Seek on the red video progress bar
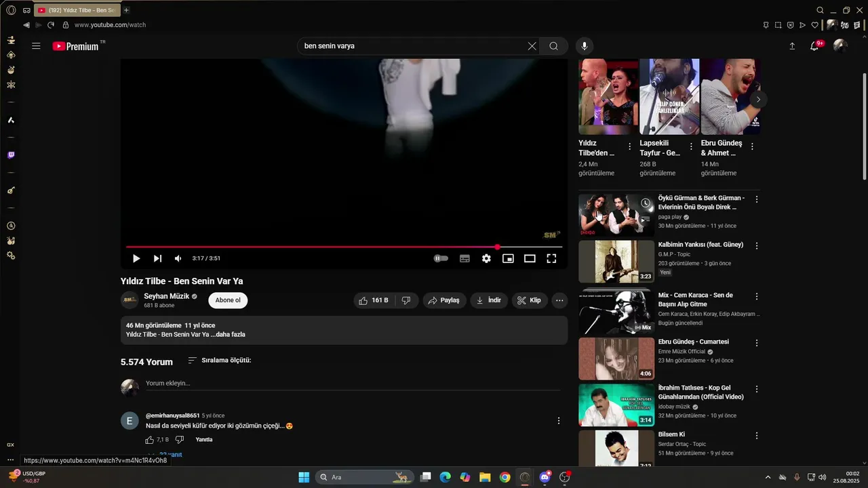 (x=344, y=247)
